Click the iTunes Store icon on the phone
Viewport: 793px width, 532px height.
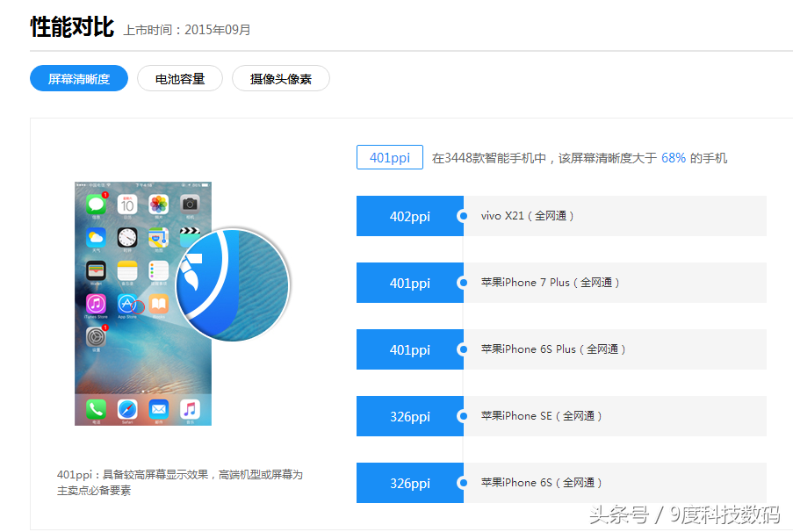coord(96,304)
